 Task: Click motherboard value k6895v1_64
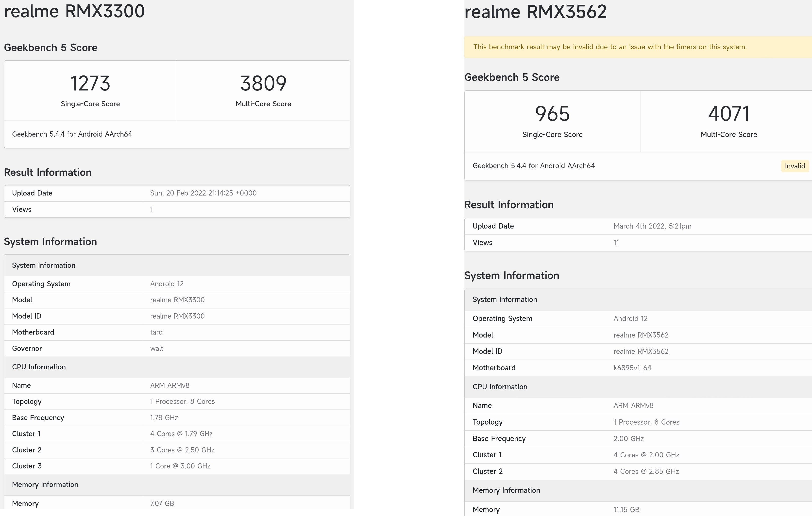(x=632, y=368)
